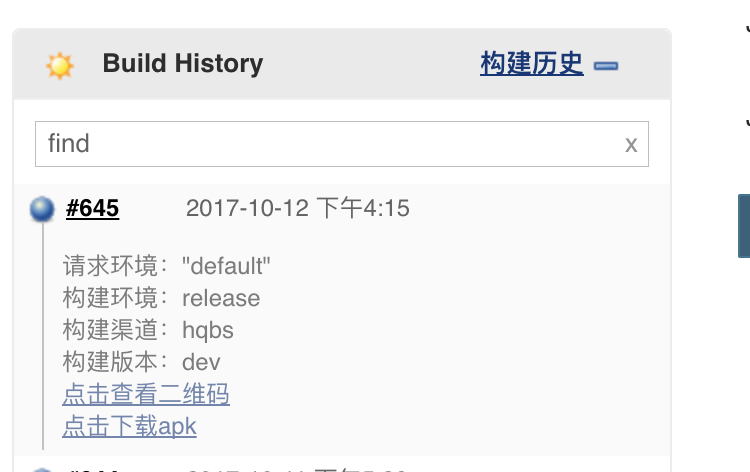Click the 2017-10-12 下午4:15 build timestamp
This screenshot has height=472, width=750.
(x=298, y=209)
